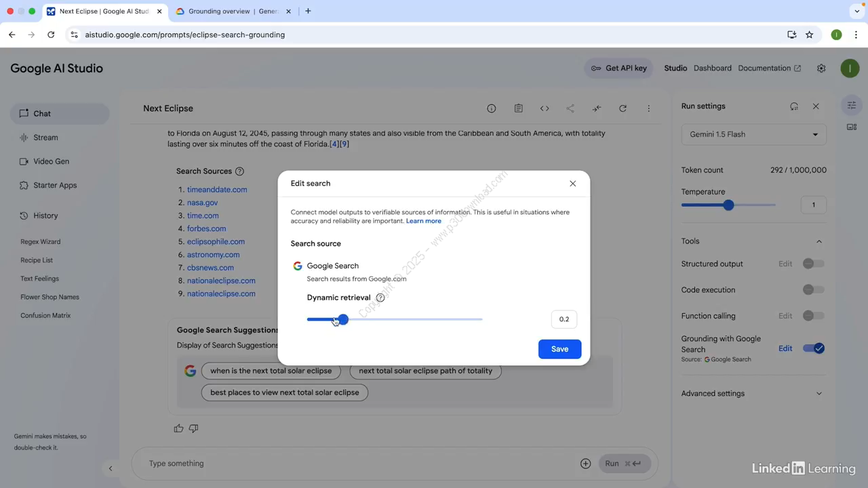
Task: Open the Gemini 1.5 Flash model dropdown
Action: coord(753,134)
